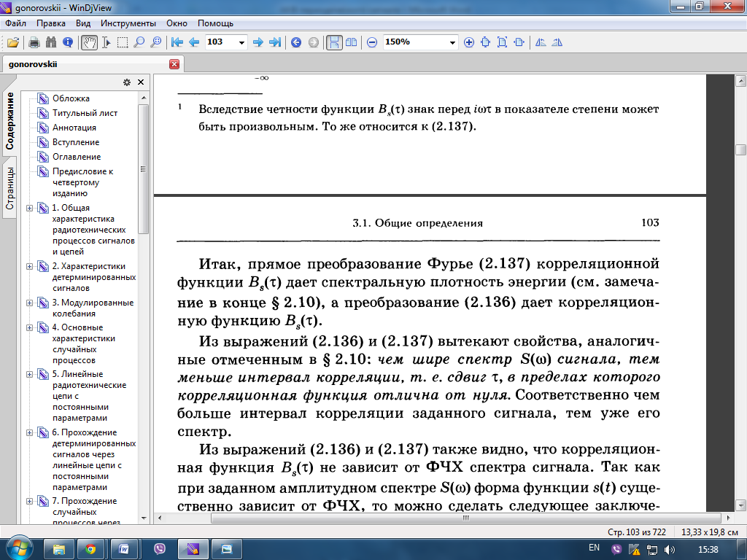Click the volume speaker tray icon
747x560 pixels.
pyautogui.click(x=670, y=550)
